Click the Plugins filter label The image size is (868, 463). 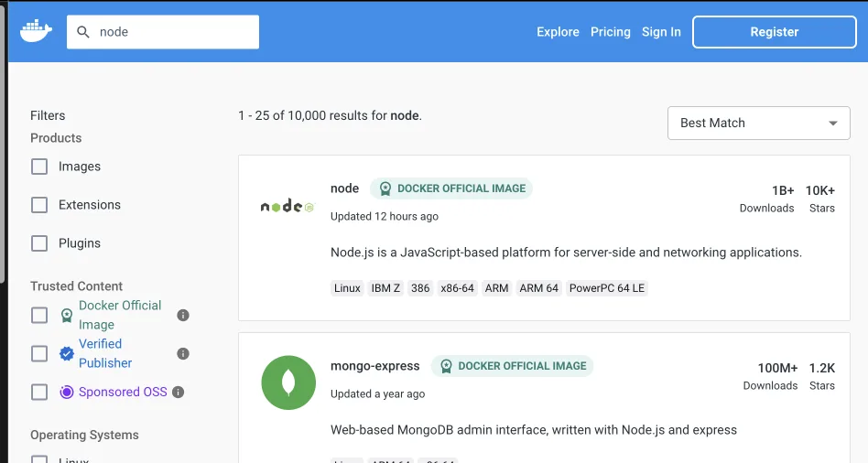click(80, 243)
